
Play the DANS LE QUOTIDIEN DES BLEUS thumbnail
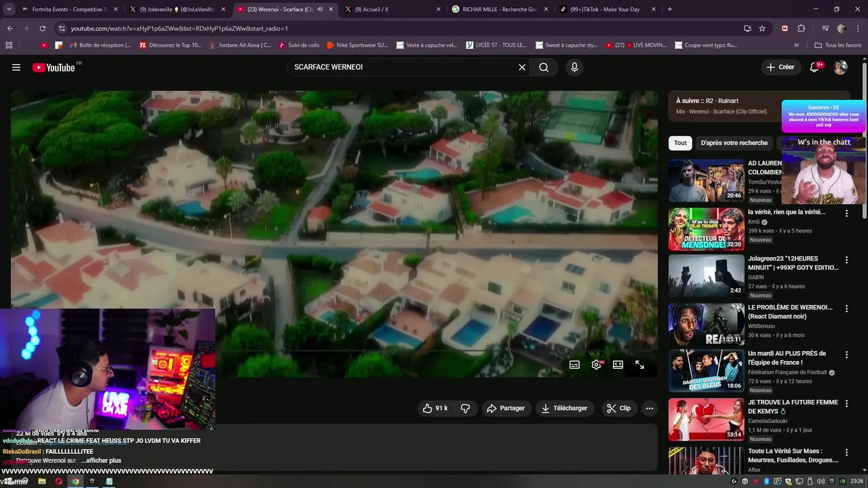pyautogui.click(x=706, y=370)
